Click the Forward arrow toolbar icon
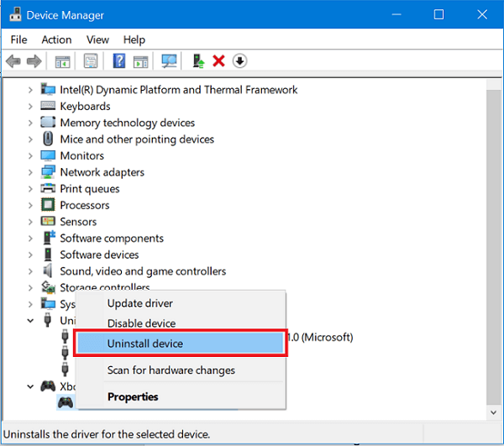This screenshot has width=504, height=446. tap(34, 61)
